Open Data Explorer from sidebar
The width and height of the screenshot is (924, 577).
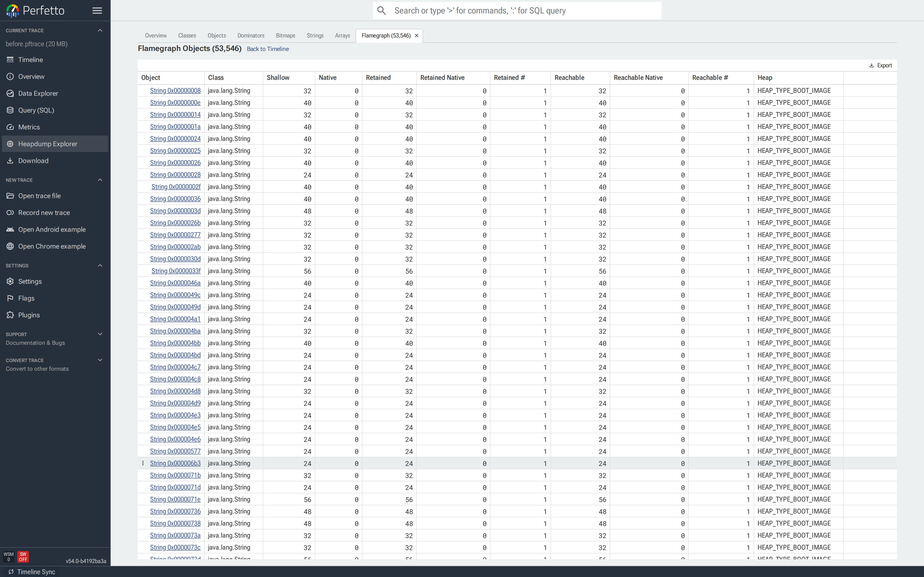point(38,94)
